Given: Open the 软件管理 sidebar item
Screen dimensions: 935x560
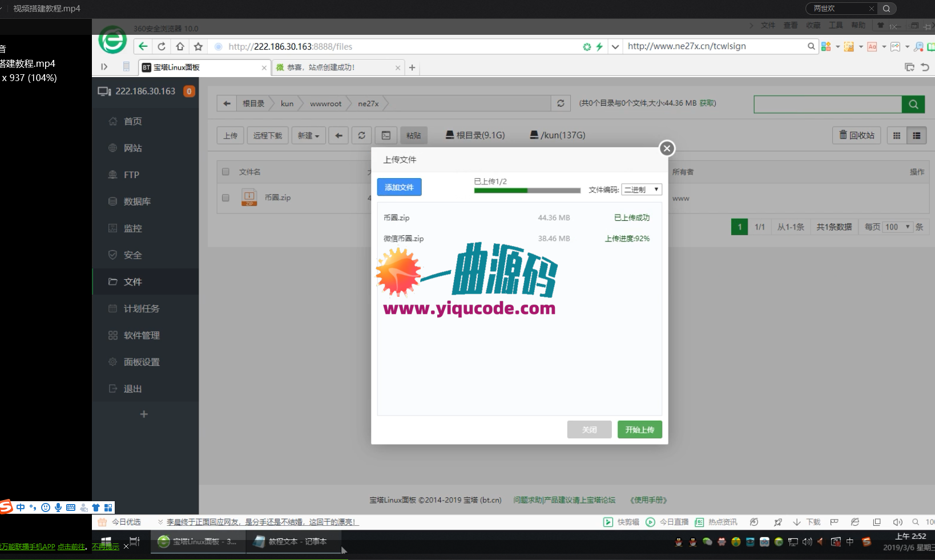Looking at the screenshot, I should 146,336.
